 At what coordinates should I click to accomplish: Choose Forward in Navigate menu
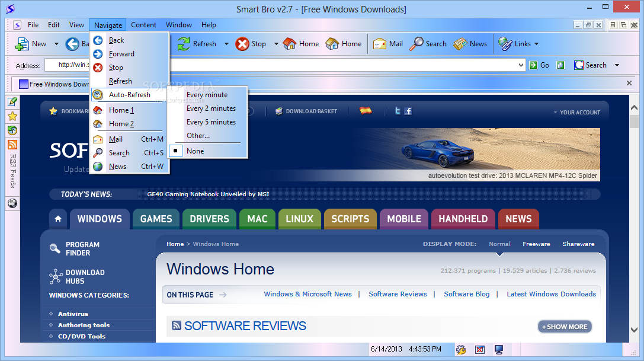(129, 54)
